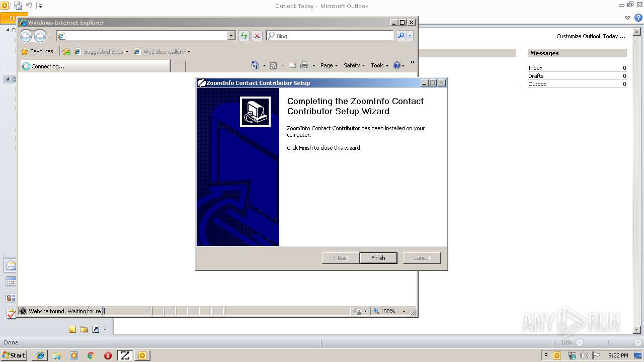Image resolution: width=644 pixels, height=362 pixels.
Task: Click the IE Help question mark icon
Action: [396, 65]
